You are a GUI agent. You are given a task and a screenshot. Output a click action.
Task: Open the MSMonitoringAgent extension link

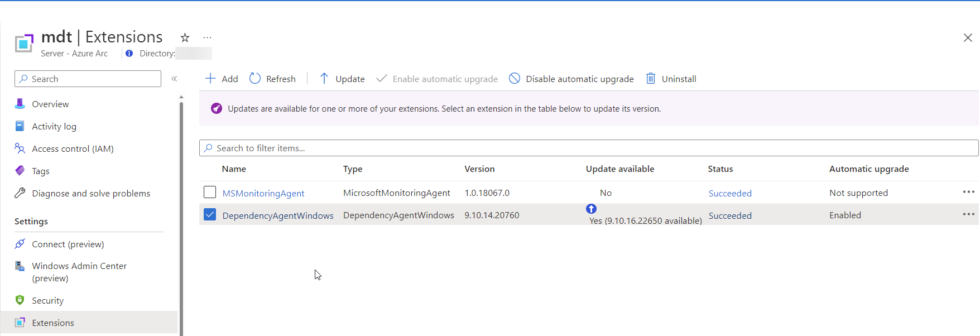click(263, 193)
